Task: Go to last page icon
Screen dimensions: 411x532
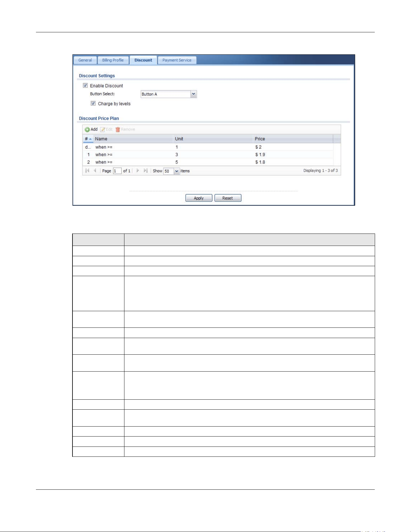Action: coord(146,171)
